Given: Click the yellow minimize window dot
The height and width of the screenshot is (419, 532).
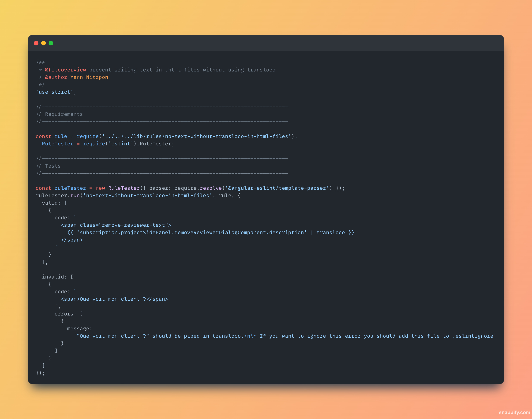Looking at the screenshot, I should click(x=44, y=43).
